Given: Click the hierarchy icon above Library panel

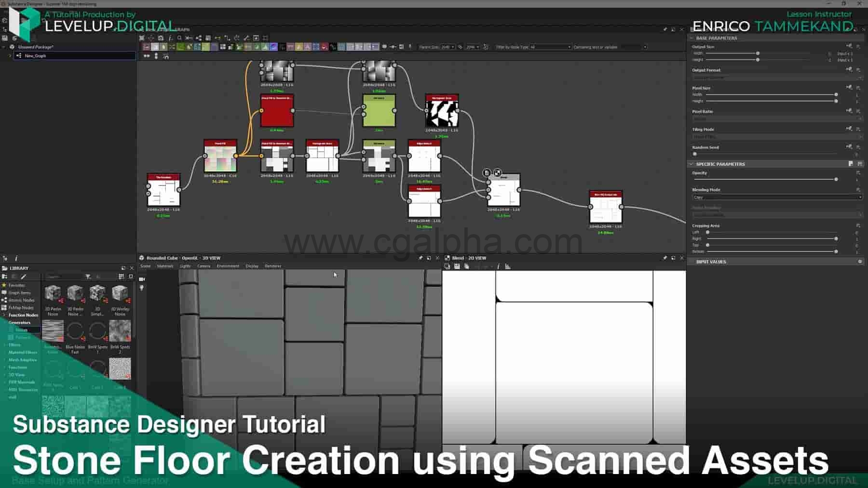Looking at the screenshot, I should point(5,258).
